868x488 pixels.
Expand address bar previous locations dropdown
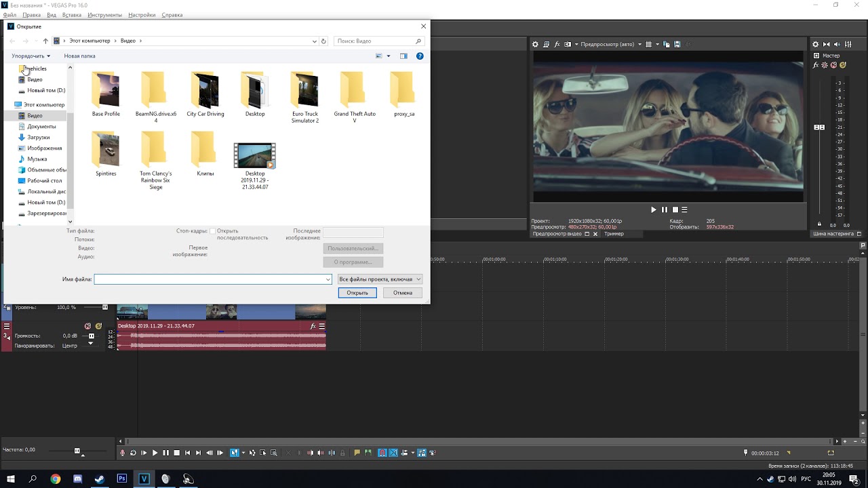(x=314, y=41)
